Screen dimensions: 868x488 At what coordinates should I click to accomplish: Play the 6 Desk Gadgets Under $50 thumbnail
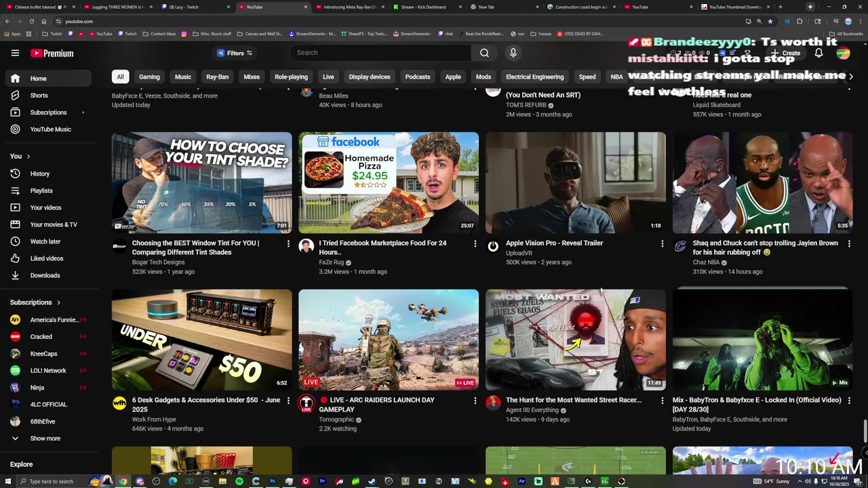202,340
